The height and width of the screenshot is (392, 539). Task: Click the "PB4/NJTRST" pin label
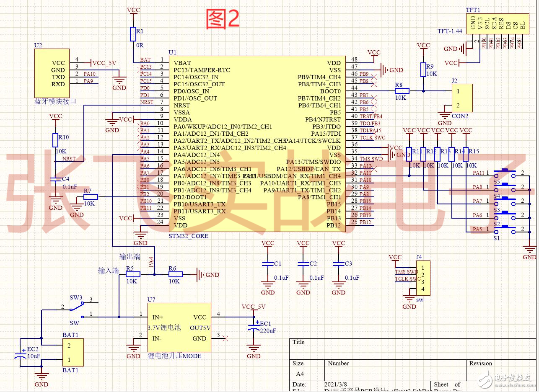coord(323,119)
